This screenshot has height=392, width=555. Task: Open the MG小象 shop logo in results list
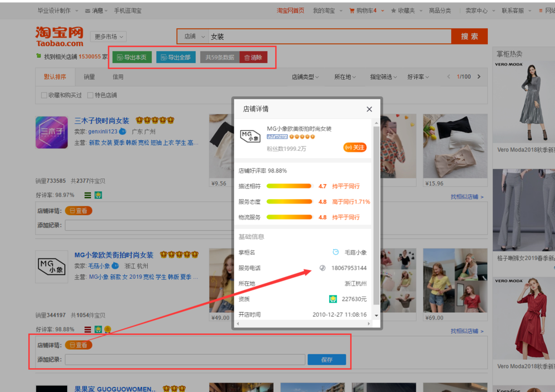(52, 267)
